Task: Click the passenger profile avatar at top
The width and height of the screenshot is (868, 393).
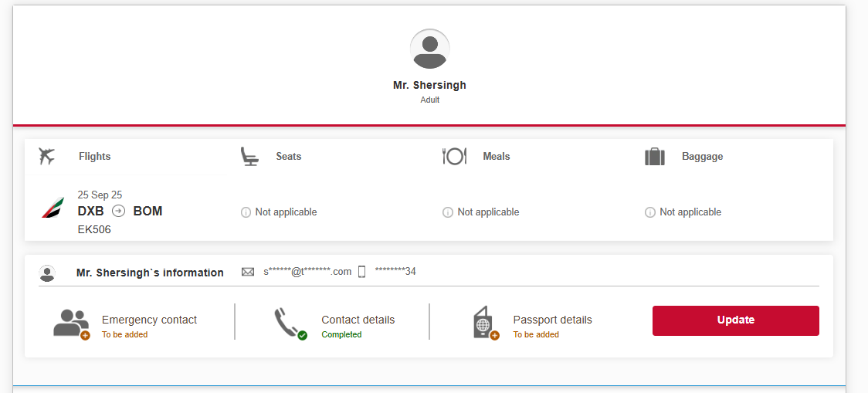Action: [x=429, y=49]
